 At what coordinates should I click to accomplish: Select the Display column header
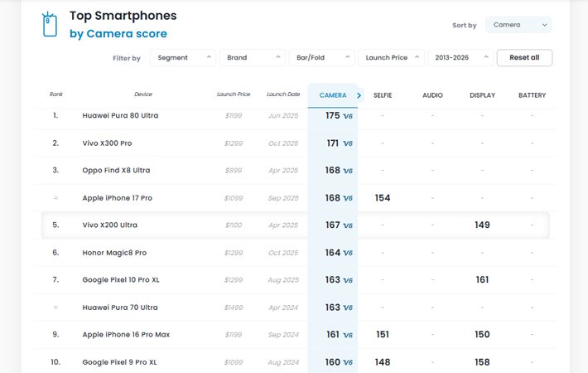[482, 95]
